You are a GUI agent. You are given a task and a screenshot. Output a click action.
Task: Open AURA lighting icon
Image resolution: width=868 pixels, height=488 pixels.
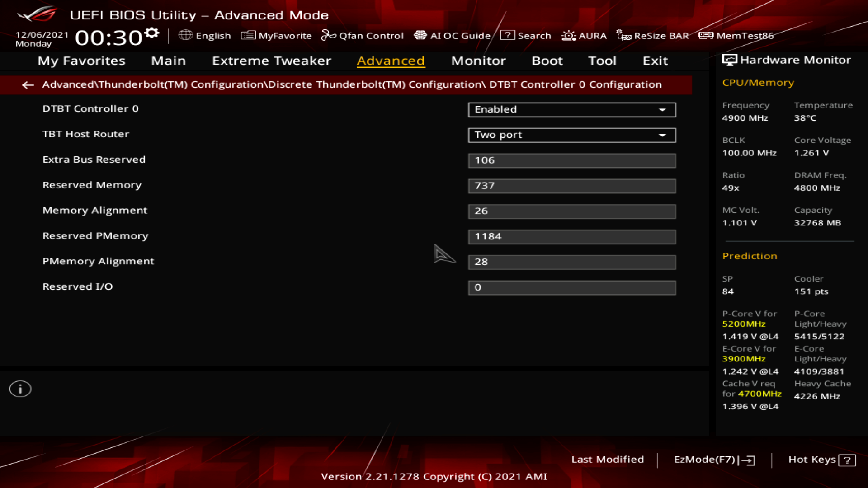coord(568,35)
